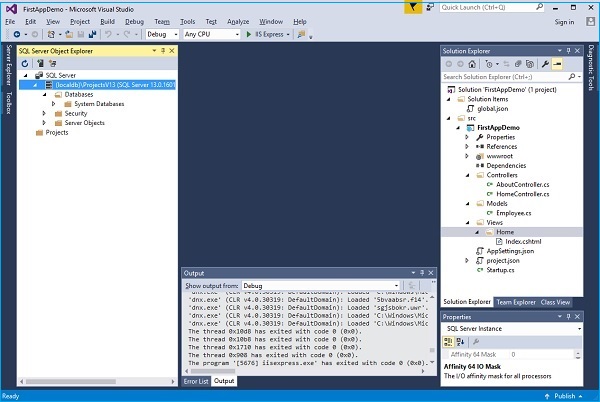Screen dimensions: 600x402
Task: Click the Home icon in Solution Explorer
Action: (x=472, y=64)
